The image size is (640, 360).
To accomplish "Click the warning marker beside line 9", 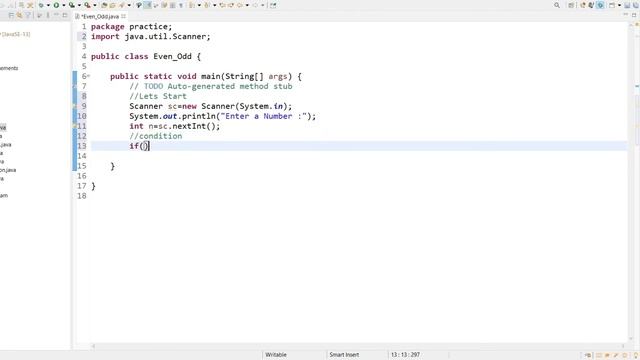I will [x=75, y=106].
